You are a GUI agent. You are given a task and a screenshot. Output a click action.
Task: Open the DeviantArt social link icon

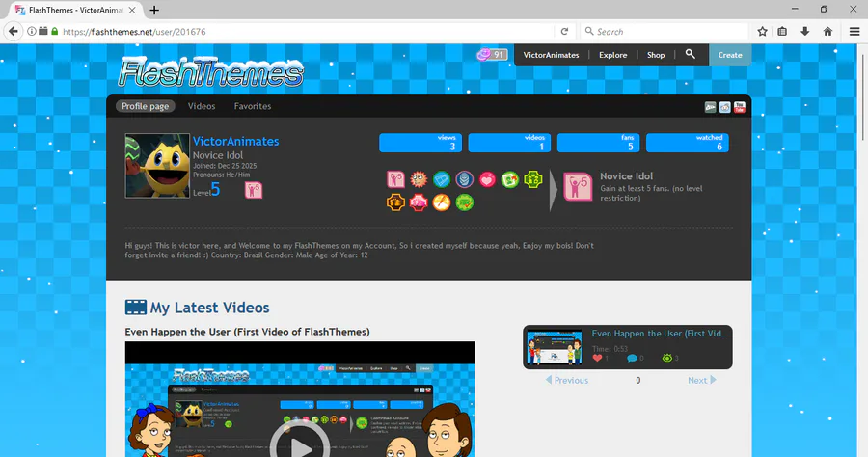pyautogui.click(x=710, y=107)
